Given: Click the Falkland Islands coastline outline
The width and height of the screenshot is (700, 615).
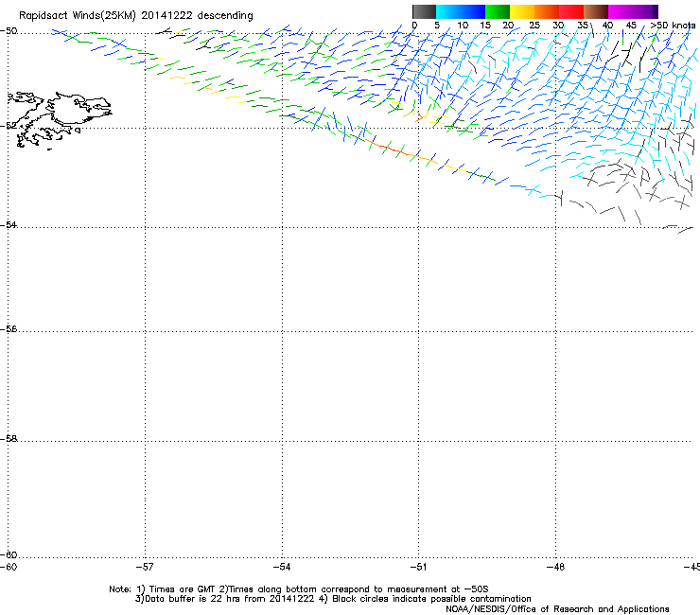Looking at the screenshot, I should coord(60,120).
